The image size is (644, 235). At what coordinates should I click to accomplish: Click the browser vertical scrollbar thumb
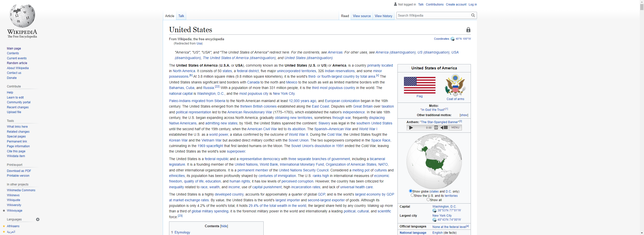[642, 7]
